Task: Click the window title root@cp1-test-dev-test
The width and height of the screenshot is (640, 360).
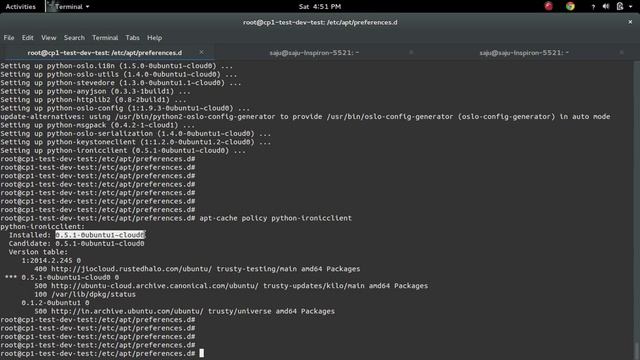Action: point(320,22)
